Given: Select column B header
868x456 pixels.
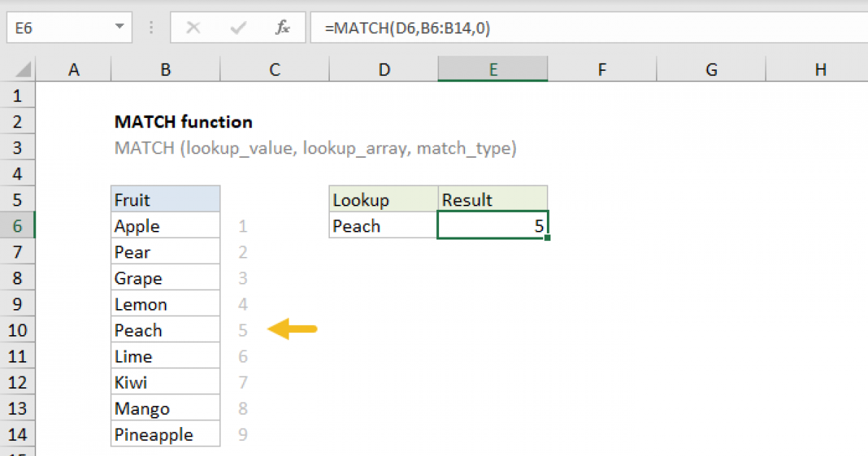Looking at the screenshot, I should (166, 69).
